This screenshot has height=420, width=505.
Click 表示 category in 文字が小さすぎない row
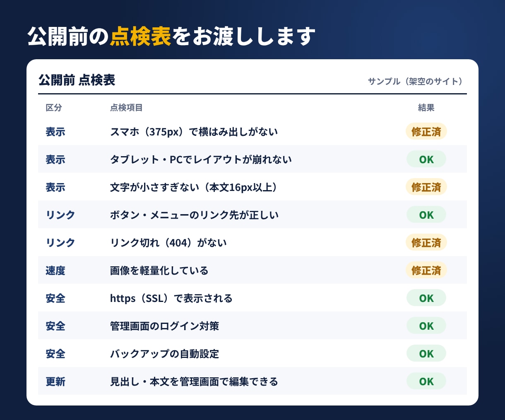pyautogui.click(x=55, y=187)
